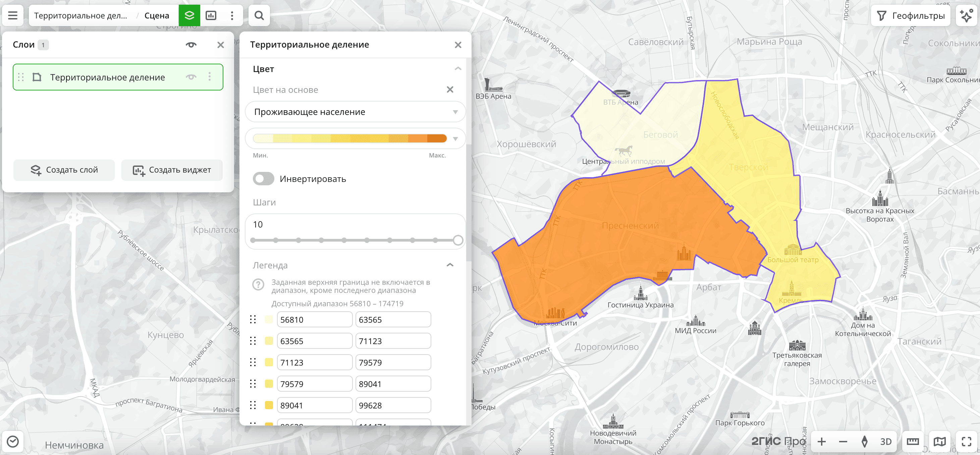Viewport: 980px width, 455px height.
Task: Open the AI sparkle assistant icon
Action: pos(966,16)
